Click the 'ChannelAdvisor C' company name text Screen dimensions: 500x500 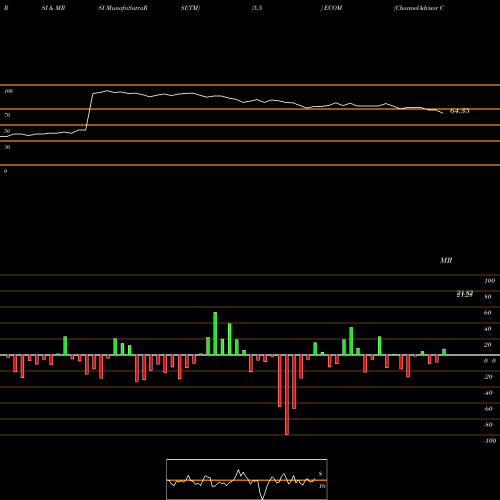tap(419, 8)
